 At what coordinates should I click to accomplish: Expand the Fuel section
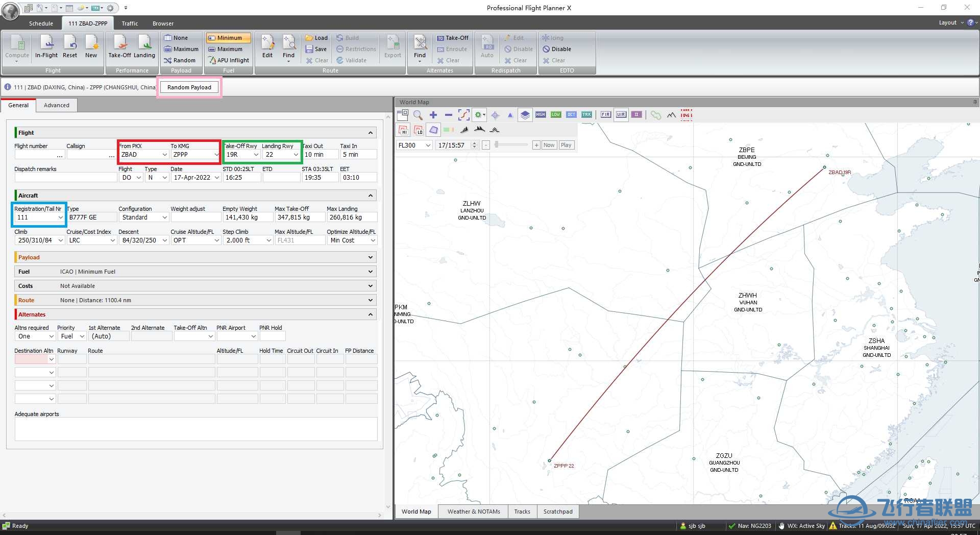point(371,272)
